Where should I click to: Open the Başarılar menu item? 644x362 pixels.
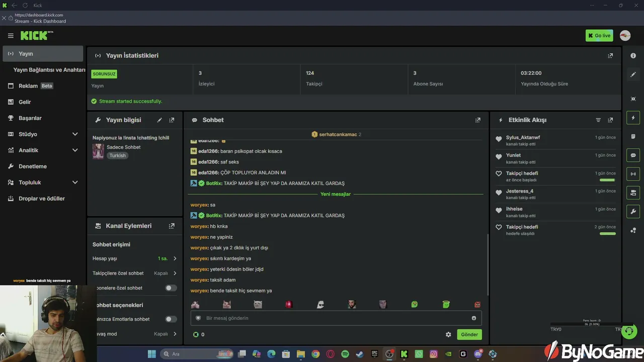43,118
